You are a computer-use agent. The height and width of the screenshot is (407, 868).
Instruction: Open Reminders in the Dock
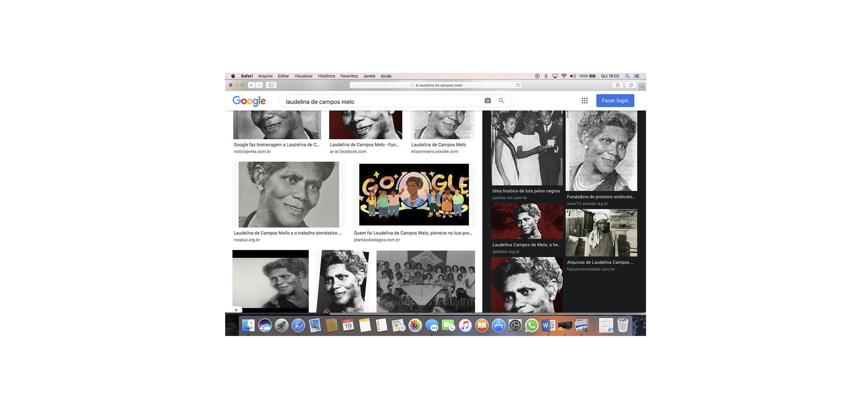coord(382,325)
